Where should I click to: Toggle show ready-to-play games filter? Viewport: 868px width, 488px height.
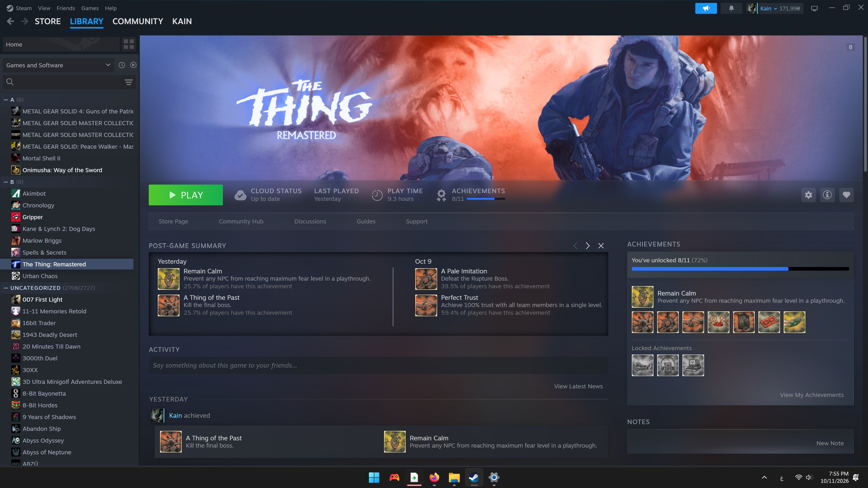click(133, 65)
